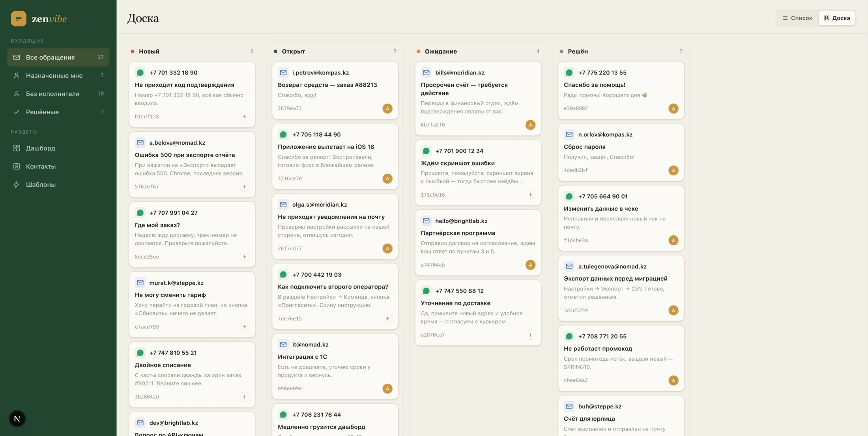
Task: Open card Двойное списание
Action: [192, 375]
